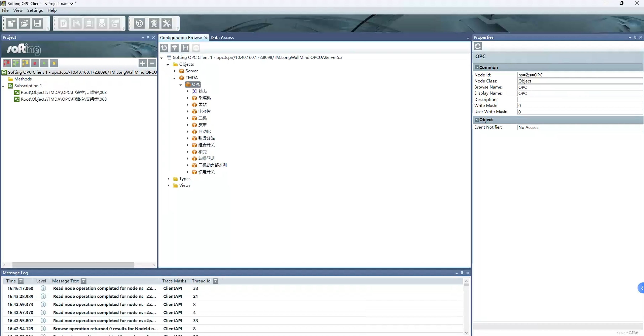Open tab list dropdown in document area
Viewport: 644px width, 336px height.
(x=468, y=38)
